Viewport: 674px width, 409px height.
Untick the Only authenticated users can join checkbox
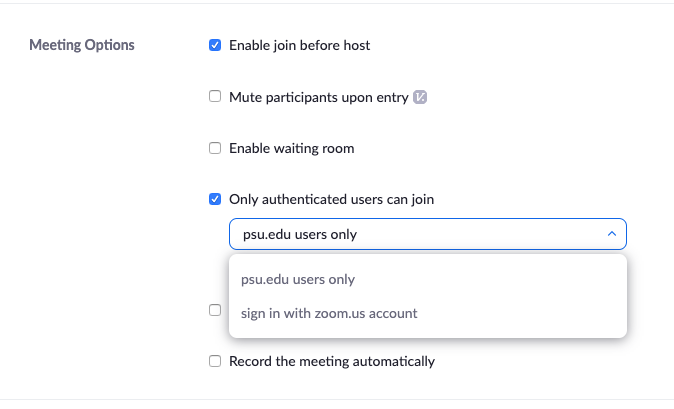215,199
